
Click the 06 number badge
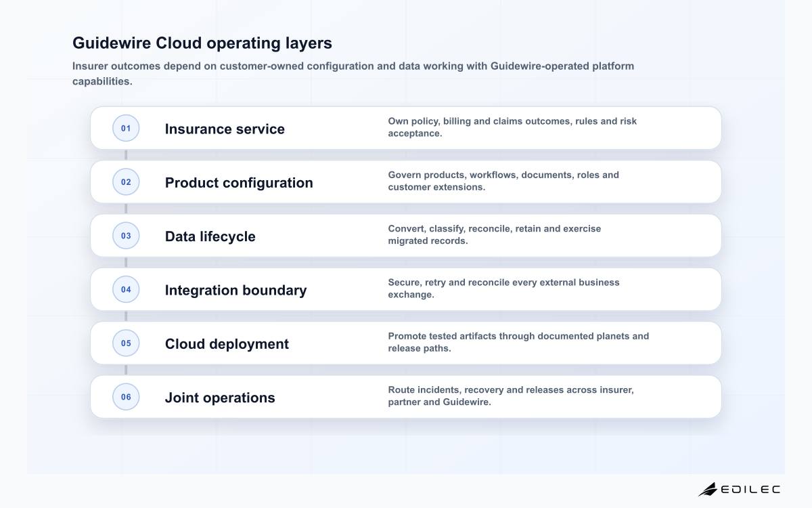126,397
